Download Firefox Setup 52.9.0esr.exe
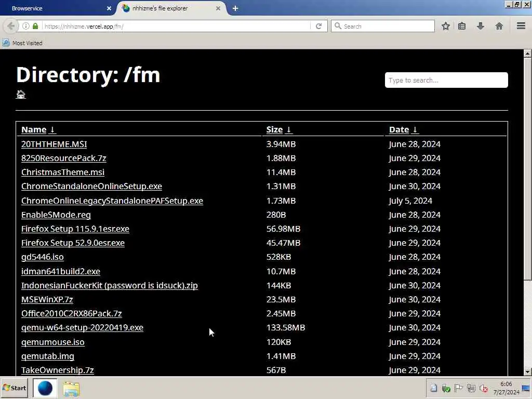Screen dimensions: 532x399 [73, 243]
